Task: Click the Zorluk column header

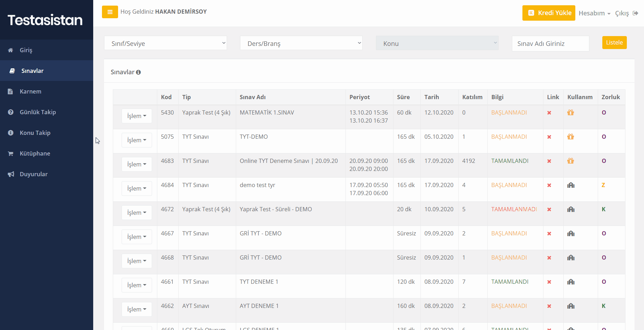Action: (611, 97)
